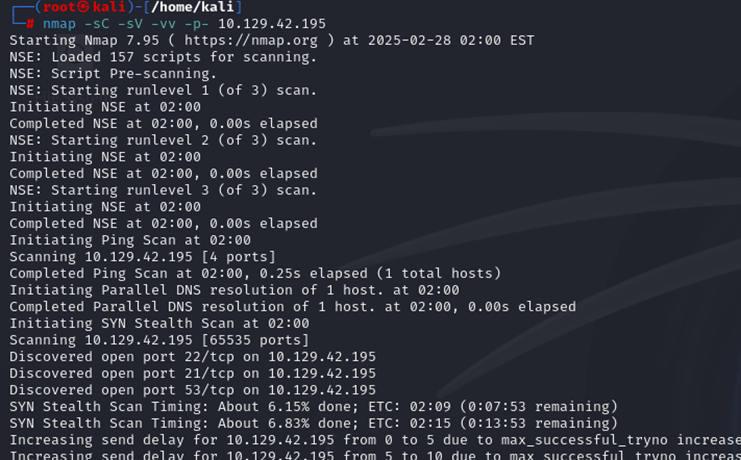Viewport: 741px width, 460px height.
Task: Click the 'nmap' command word at the prompt
Action: tap(60, 23)
